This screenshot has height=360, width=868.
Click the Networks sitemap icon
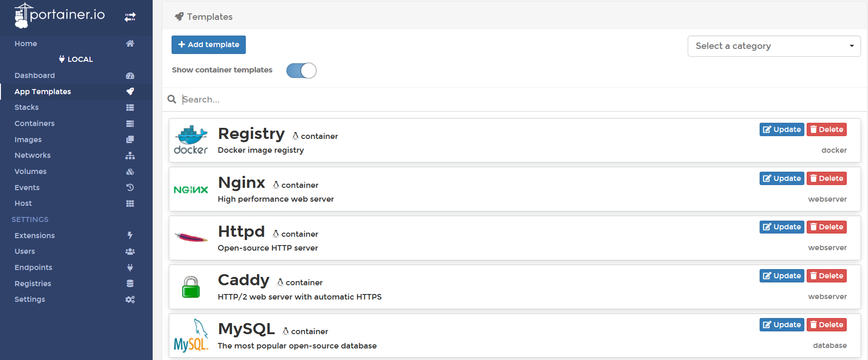pos(130,156)
